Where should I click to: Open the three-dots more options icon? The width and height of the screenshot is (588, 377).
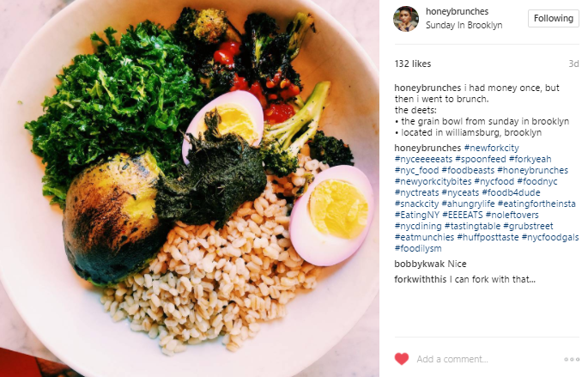tap(572, 359)
